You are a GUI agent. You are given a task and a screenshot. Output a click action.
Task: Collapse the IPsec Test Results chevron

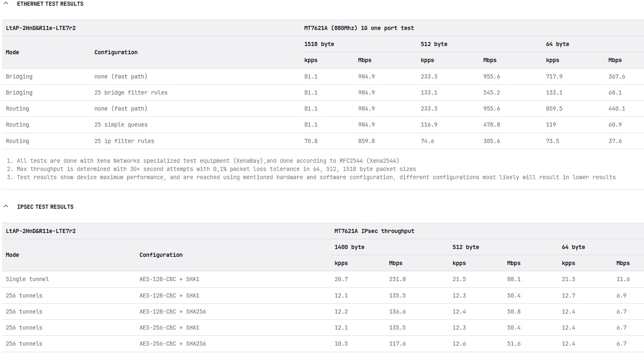[6, 206]
